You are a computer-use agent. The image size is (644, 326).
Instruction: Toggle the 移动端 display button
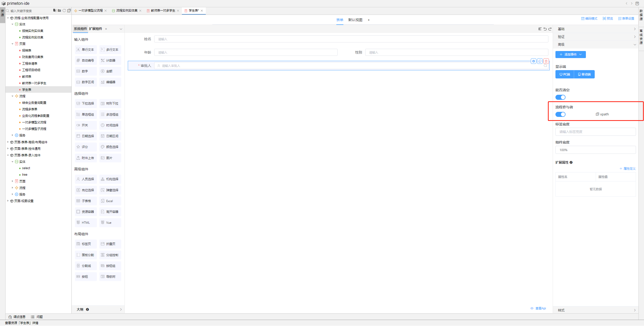pyautogui.click(x=584, y=74)
